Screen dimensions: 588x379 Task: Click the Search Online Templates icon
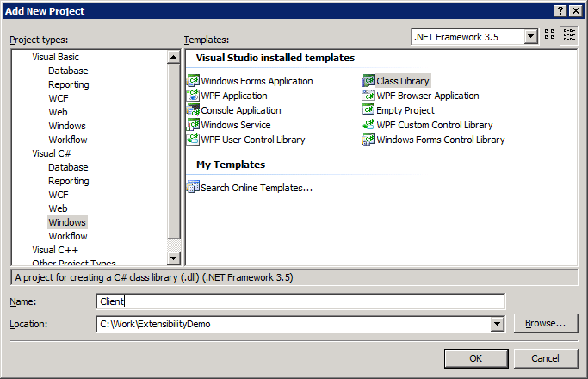click(193, 187)
